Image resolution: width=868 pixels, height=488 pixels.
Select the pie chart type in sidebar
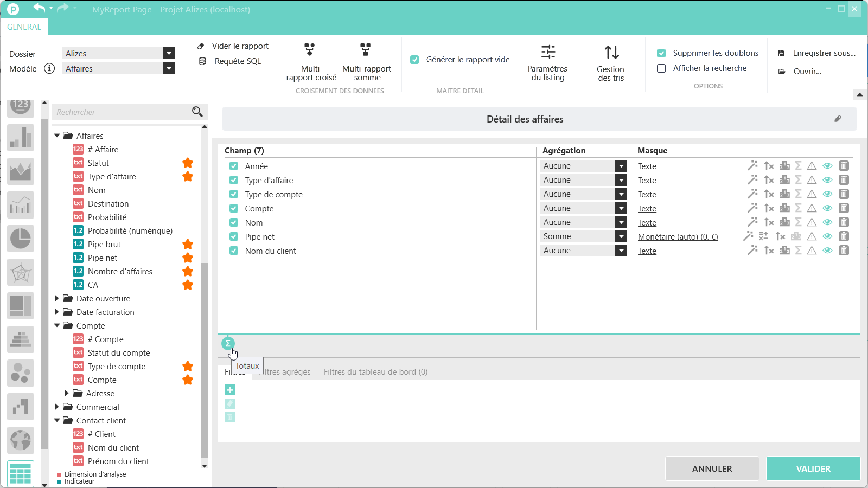[21, 239]
